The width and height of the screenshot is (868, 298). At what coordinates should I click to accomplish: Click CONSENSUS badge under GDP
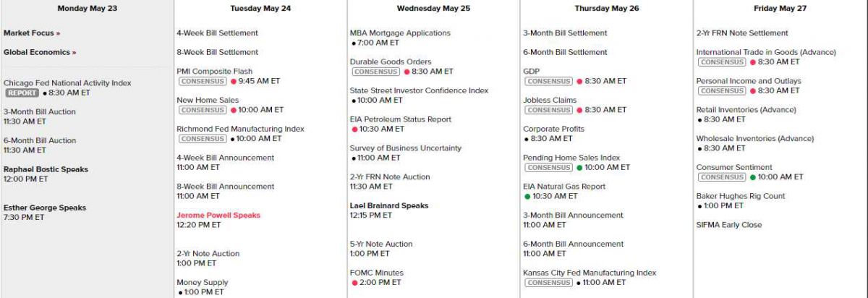548,81
